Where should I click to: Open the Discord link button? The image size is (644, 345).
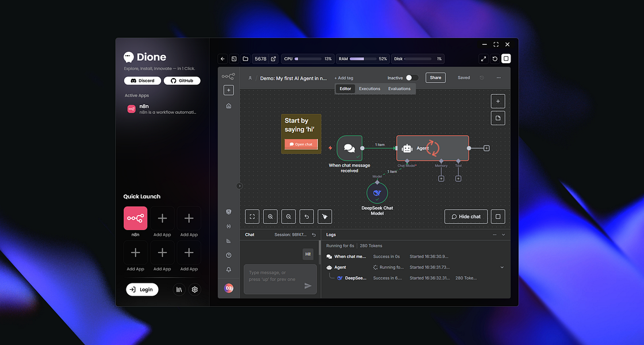click(143, 80)
